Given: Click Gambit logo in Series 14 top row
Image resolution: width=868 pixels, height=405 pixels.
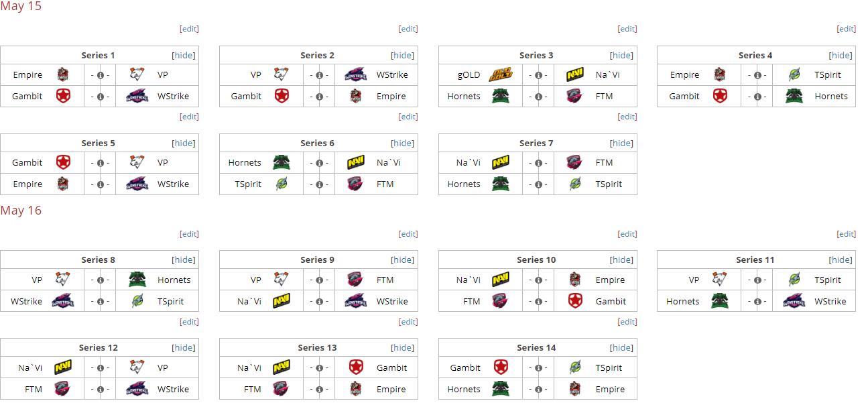Looking at the screenshot, I should [x=501, y=367].
